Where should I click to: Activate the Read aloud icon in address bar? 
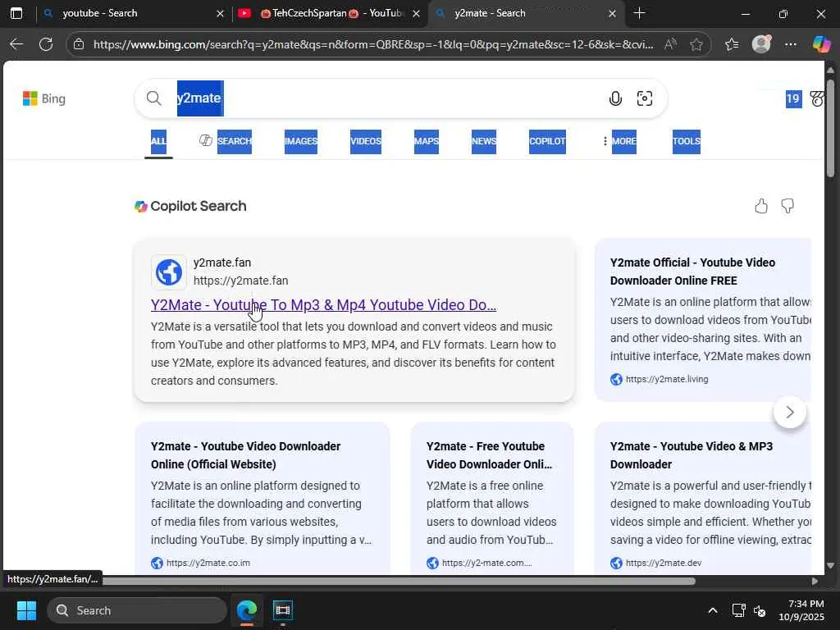coord(670,44)
